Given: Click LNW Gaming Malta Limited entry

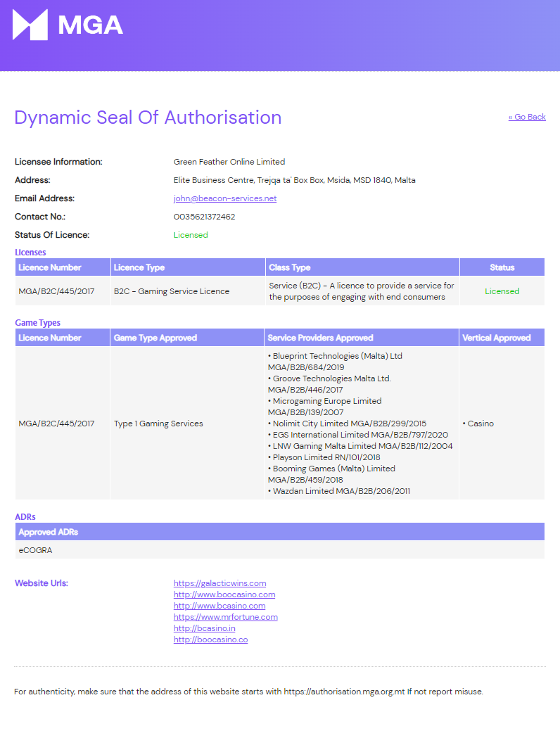Looking at the screenshot, I should coord(360,446).
